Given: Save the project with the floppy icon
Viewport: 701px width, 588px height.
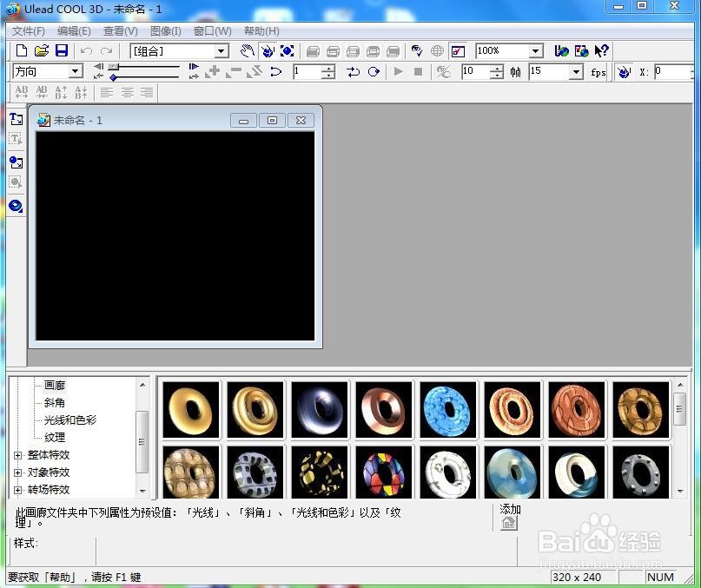Looking at the screenshot, I should tap(62, 50).
